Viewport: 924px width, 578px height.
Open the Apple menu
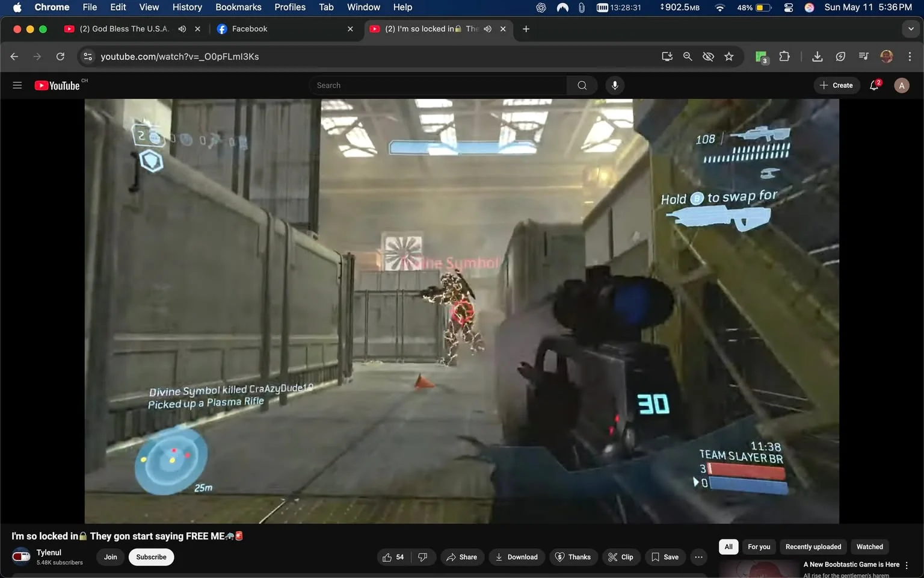tap(17, 7)
